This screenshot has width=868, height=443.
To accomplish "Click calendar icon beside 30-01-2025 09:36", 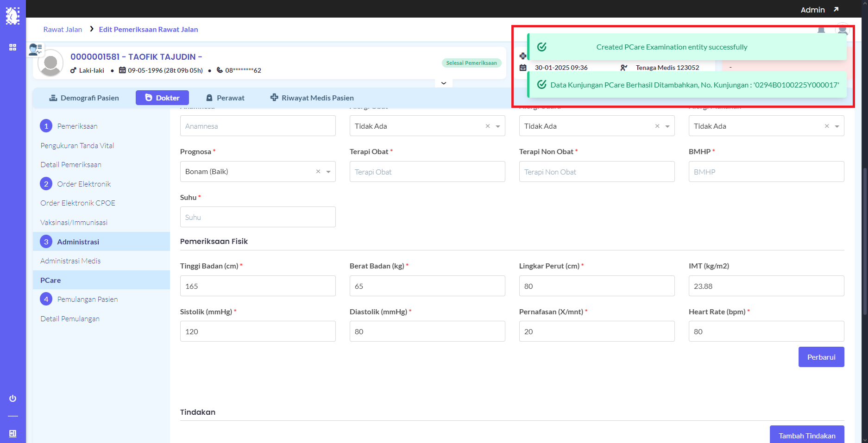I will 523,68.
